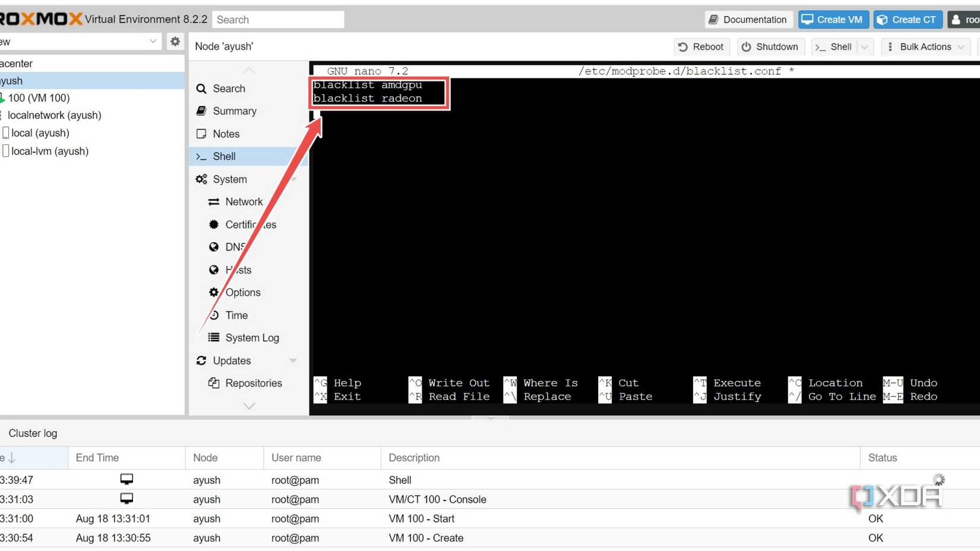Click the down chevron below the node menu
The width and height of the screenshot is (980, 551).
click(x=249, y=406)
